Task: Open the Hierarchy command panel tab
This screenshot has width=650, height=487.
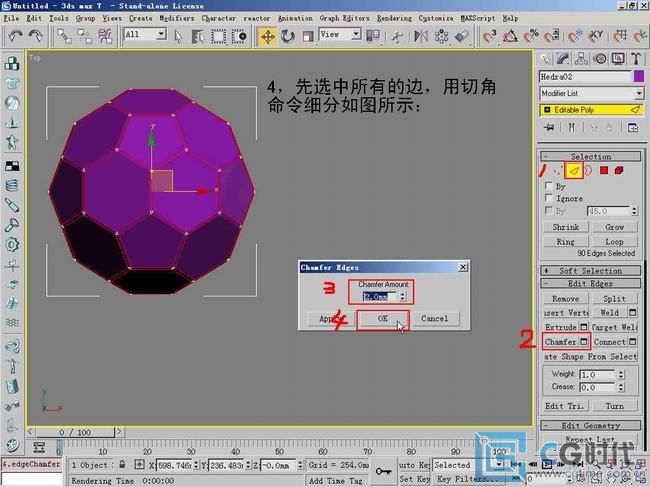Action: pyautogui.click(x=581, y=59)
